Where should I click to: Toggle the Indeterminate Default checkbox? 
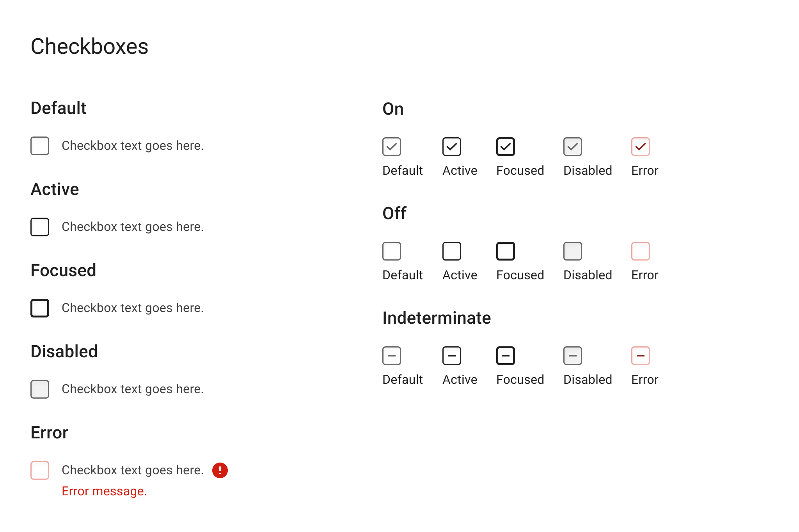click(x=392, y=356)
